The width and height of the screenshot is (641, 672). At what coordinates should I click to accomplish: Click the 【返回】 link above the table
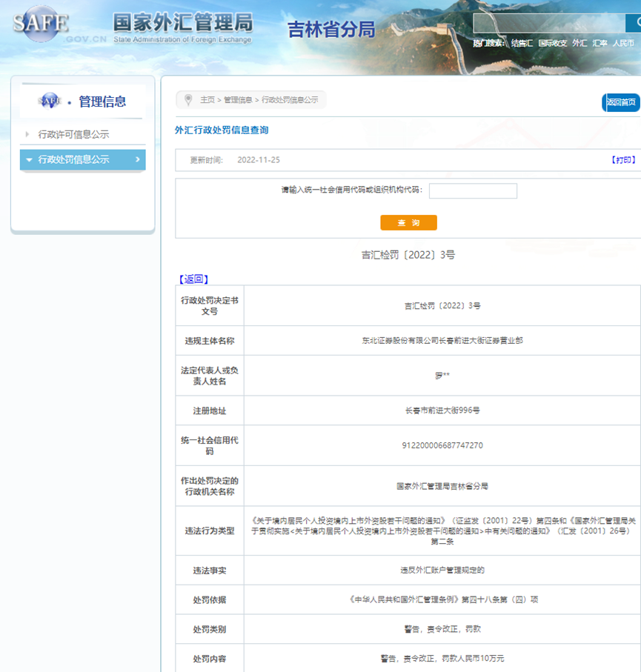[x=193, y=279]
